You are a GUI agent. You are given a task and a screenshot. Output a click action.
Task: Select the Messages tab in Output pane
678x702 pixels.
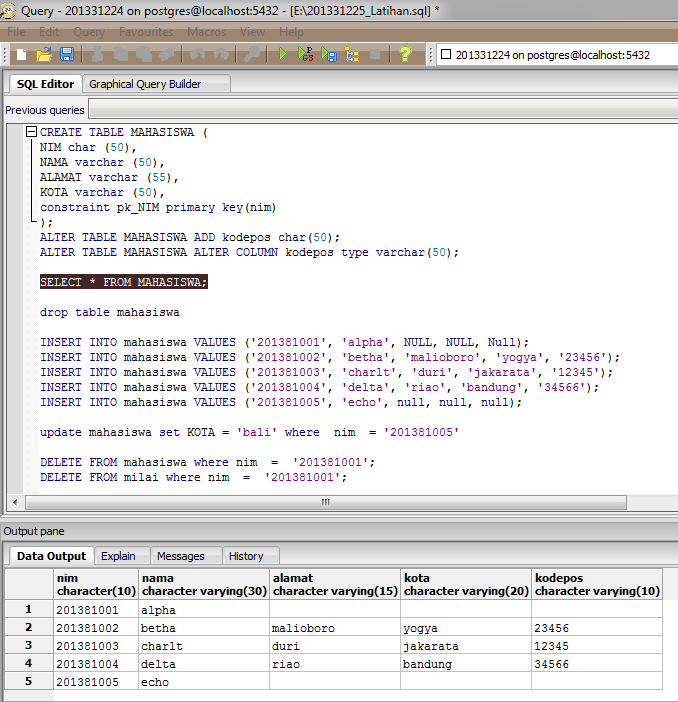(186, 556)
